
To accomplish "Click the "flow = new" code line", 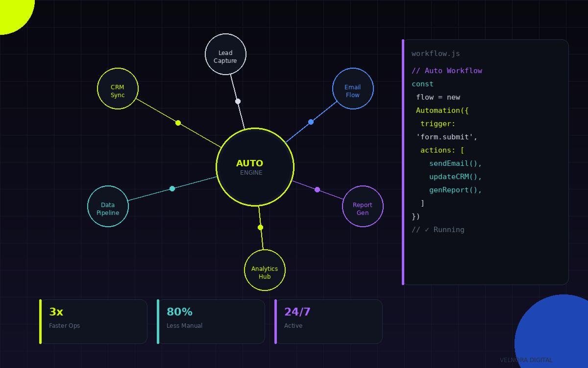I will pyautogui.click(x=438, y=97).
